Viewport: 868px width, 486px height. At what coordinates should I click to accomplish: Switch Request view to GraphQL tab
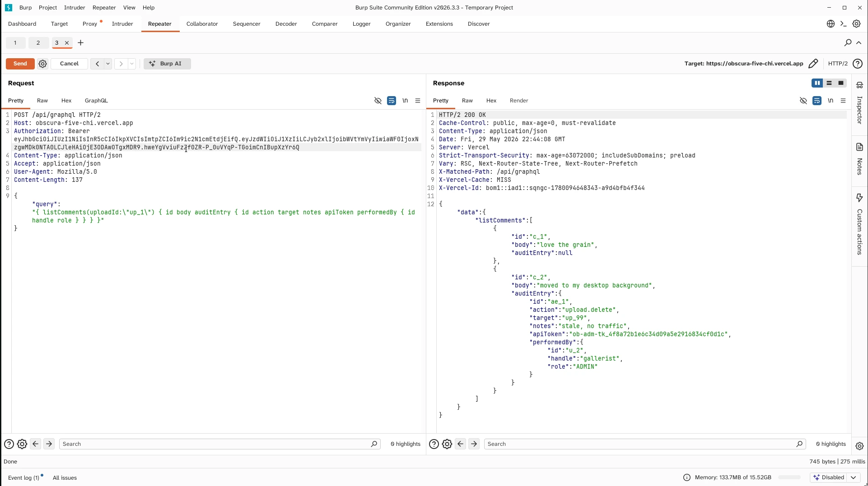(x=96, y=101)
